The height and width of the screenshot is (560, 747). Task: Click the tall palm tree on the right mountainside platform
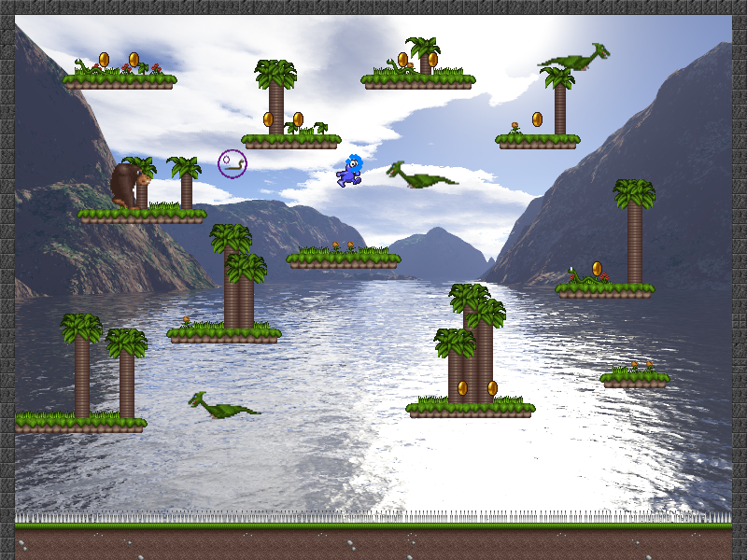click(635, 233)
